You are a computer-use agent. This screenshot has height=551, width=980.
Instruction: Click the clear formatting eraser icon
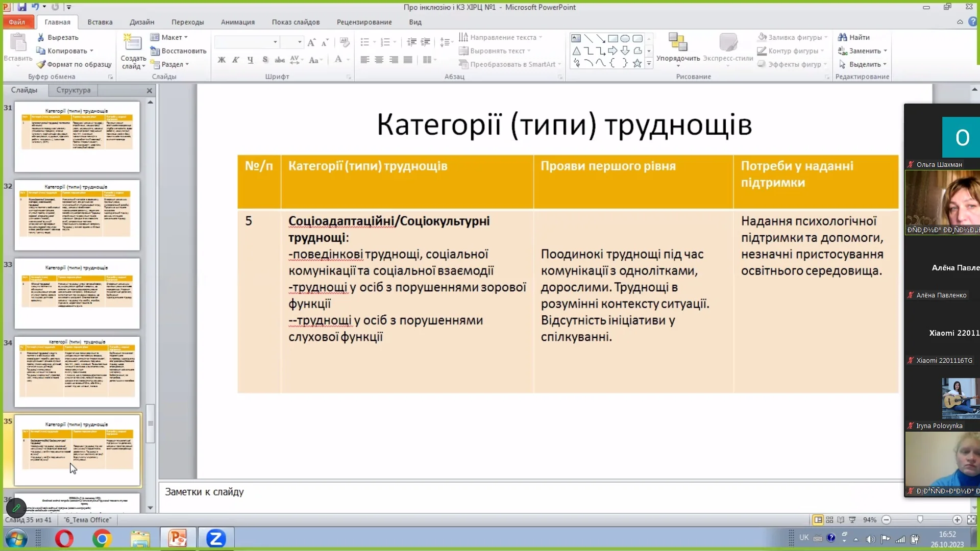point(345,42)
